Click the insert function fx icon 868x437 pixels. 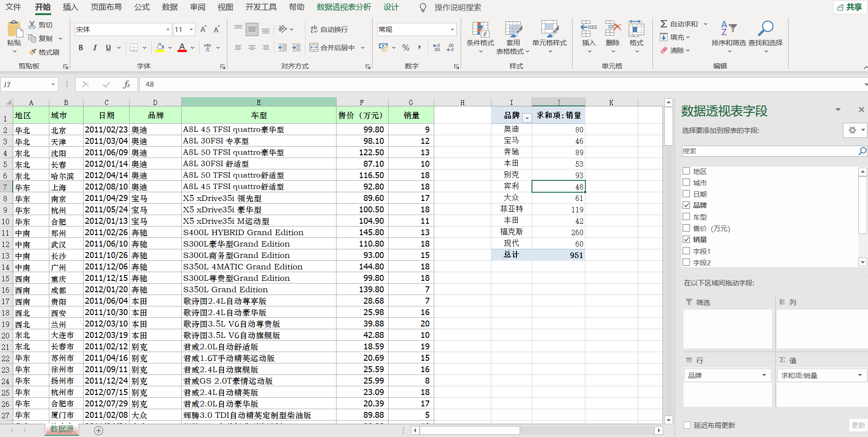[x=126, y=84]
